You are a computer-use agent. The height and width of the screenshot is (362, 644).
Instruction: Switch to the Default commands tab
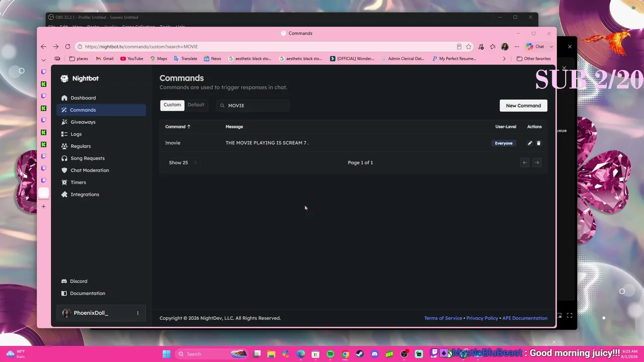[x=196, y=105]
